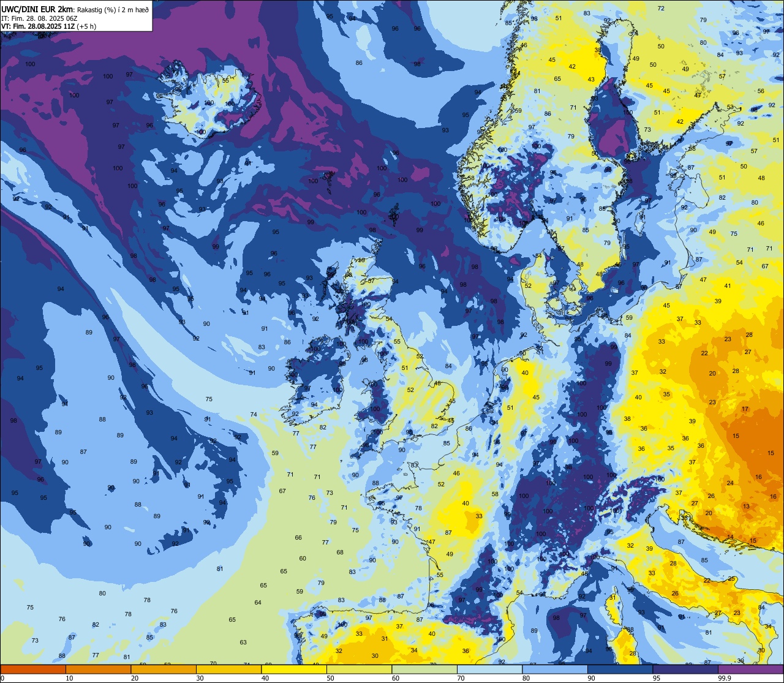Screen dimensions: 784x683
Task: Click the 0–10% dark orange legend swatch
Action: (33, 669)
